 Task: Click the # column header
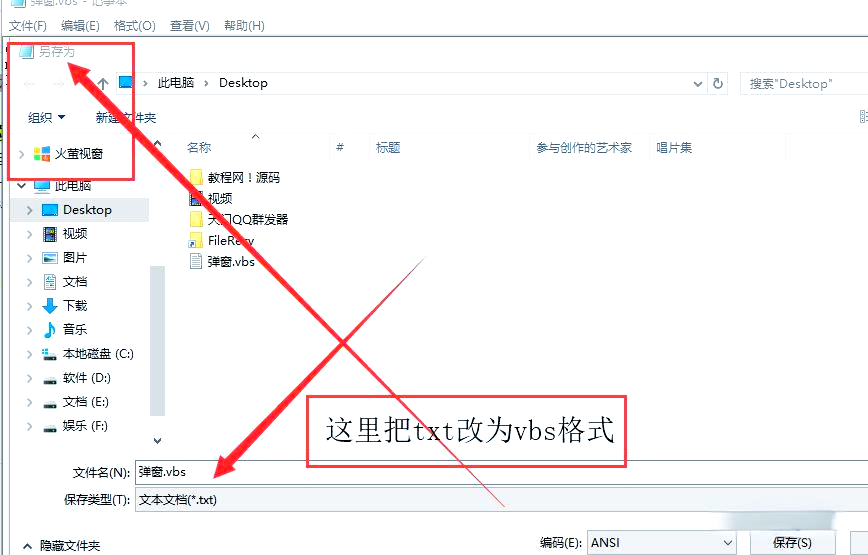tap(340, 147)
